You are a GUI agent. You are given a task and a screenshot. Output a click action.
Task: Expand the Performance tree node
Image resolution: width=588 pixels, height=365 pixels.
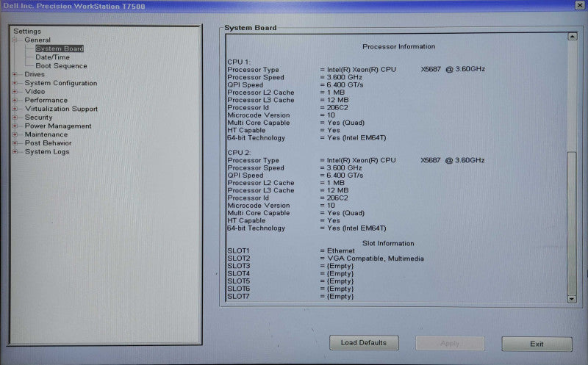click(15, 100)
